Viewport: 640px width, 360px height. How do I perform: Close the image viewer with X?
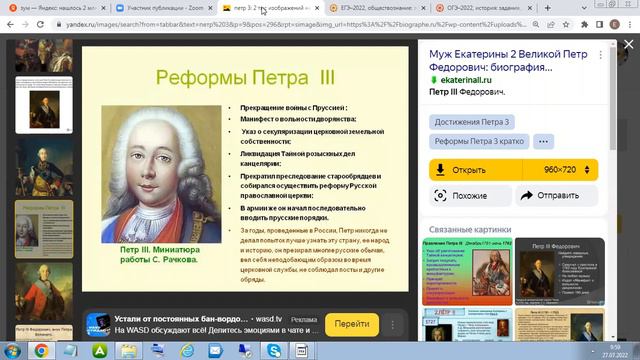(629, 44)
